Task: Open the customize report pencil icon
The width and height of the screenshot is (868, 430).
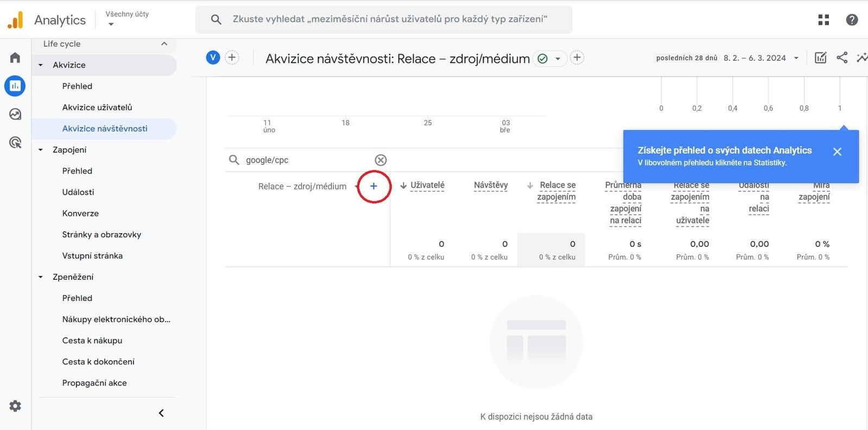Action: 820,58
